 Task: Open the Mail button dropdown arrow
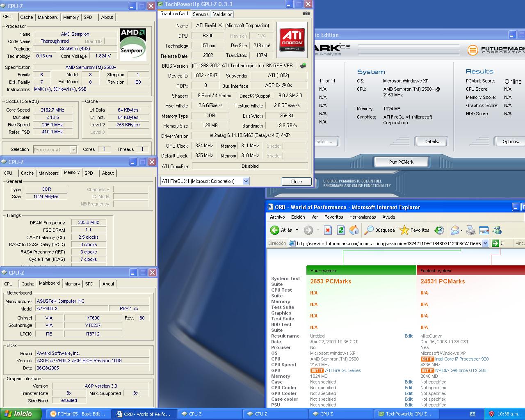461,230
